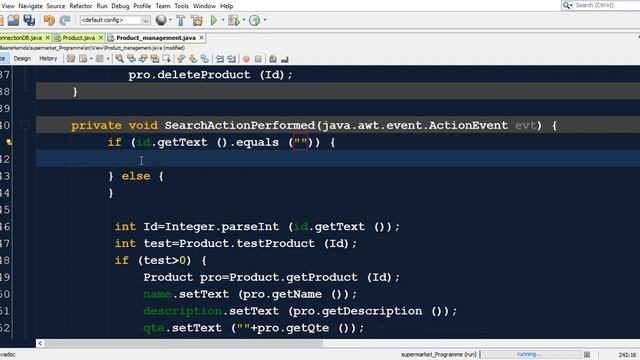Image resolution: width=640 pixels, height=360 pixels.
Task: Open the Profile menu
Action: coord(142,6)
